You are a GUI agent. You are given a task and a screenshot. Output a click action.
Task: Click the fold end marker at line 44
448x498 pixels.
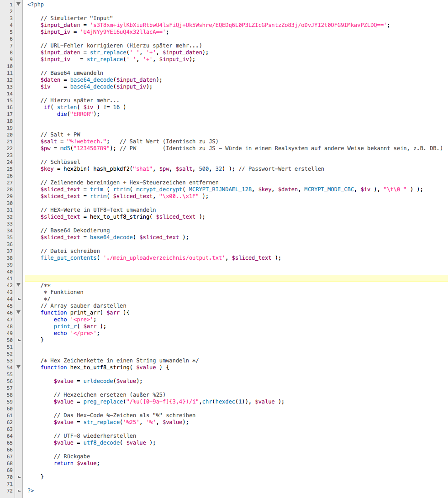[x=19, y=299]
